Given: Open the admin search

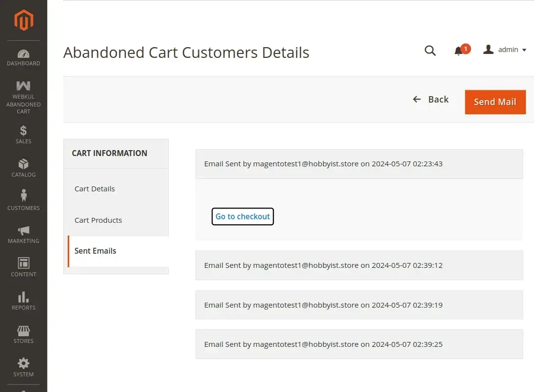Looking at the screenshot, I should (x=430, y=51).
